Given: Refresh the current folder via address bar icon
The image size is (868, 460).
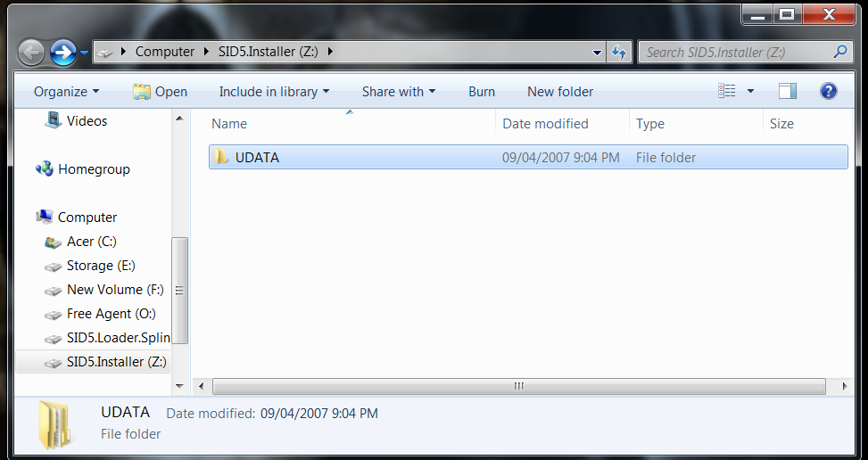Looking at the screenshot, I should (619, 53).
